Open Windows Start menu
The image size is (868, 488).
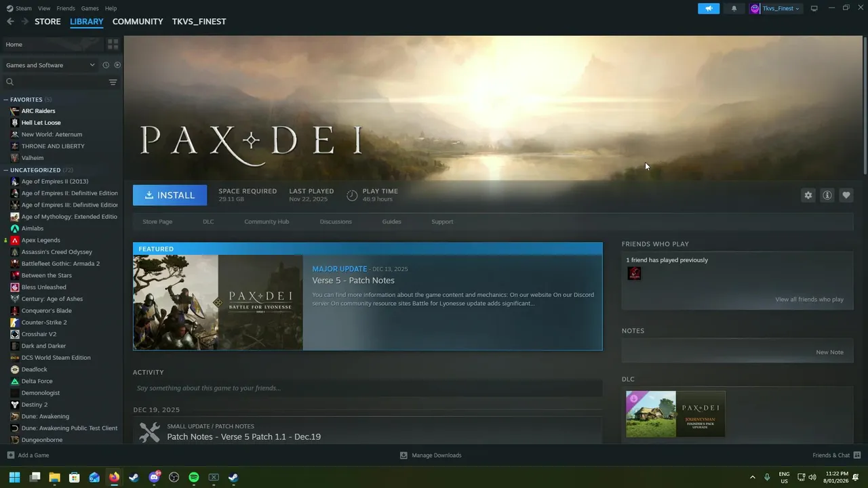point(14,477)
